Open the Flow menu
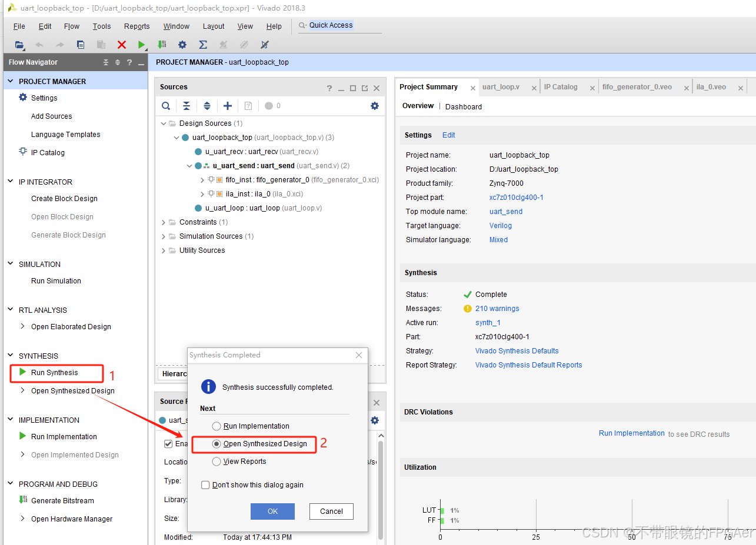756x545 pixels. 72,26
